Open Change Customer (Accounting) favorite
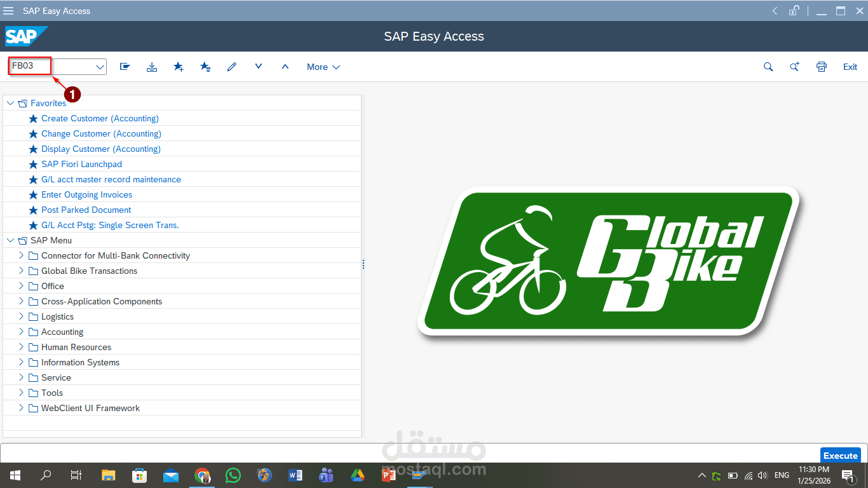The image size is (868, 488). click(x=101, y=133)
